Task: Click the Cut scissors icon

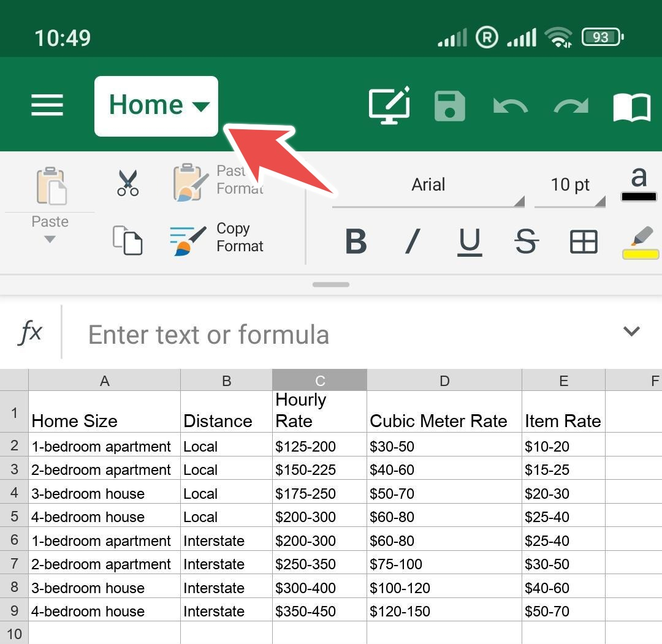Action: coord(128,183)
